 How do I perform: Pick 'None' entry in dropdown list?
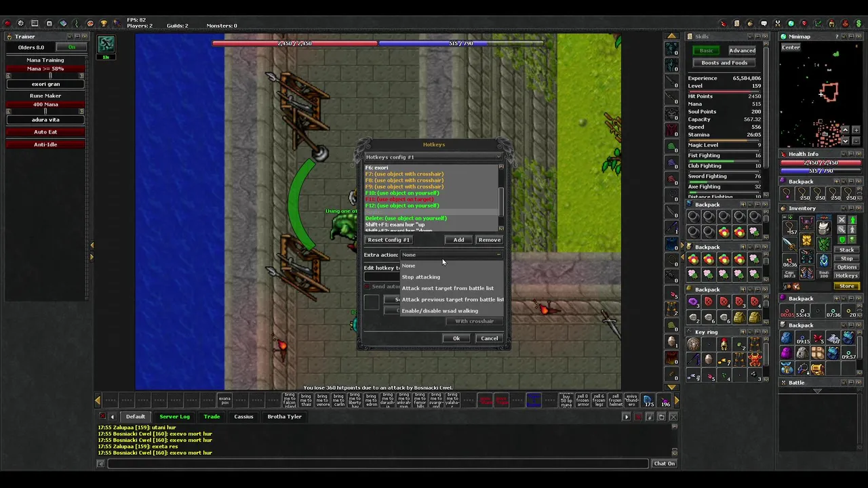click(452, 266)
